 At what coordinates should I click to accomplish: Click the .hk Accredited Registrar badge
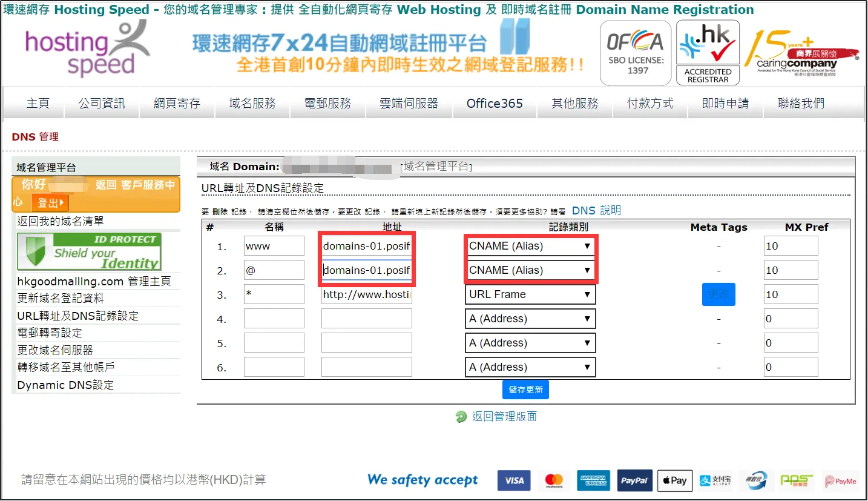click(707, 53)
